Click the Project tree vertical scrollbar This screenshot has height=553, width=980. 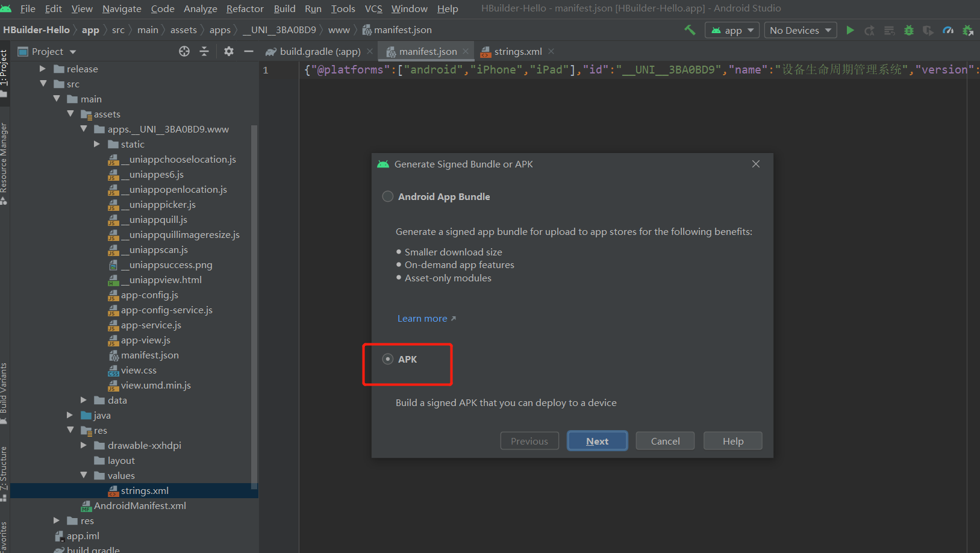[x=254, y=307]
